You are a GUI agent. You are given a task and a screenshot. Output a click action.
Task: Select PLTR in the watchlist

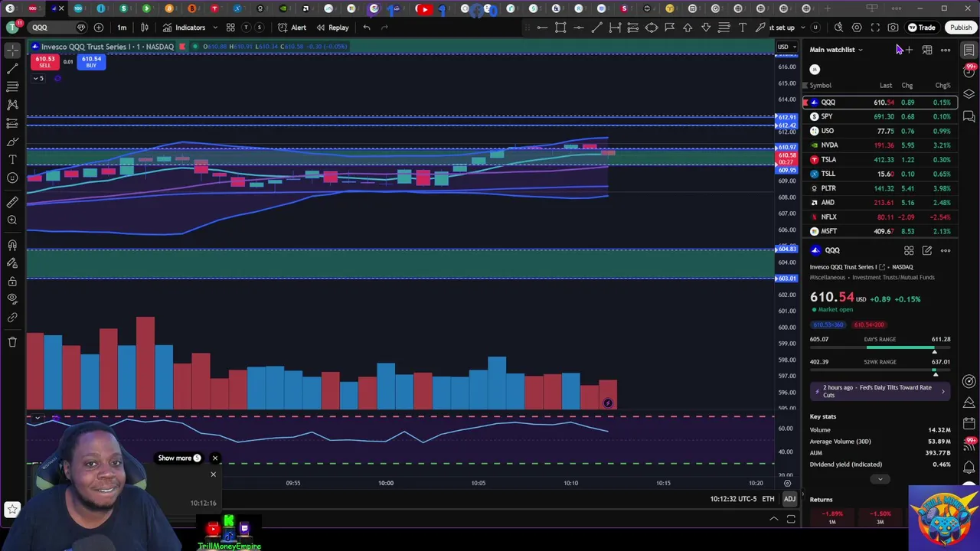(x=880, y=188)
